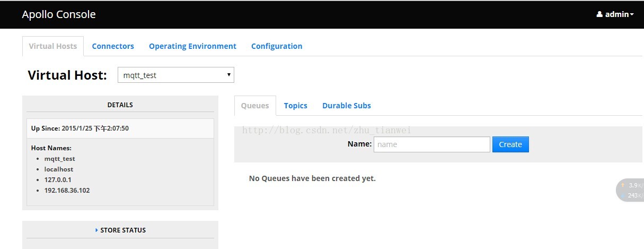The image size is (644, 249).
Task: Open the Connectors tab
Action: coord(113,46)
